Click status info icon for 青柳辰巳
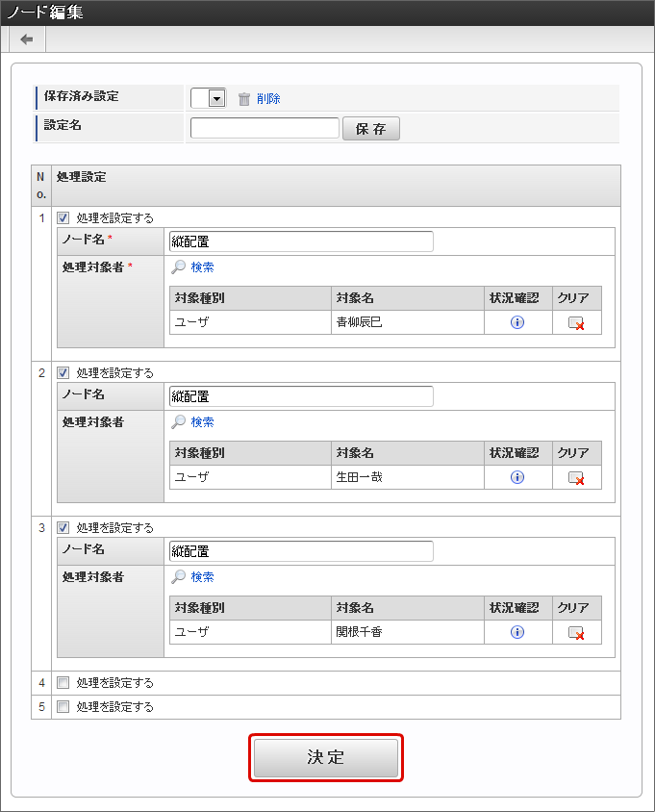Viewport: 655px width, 812px height. point(517,322)
